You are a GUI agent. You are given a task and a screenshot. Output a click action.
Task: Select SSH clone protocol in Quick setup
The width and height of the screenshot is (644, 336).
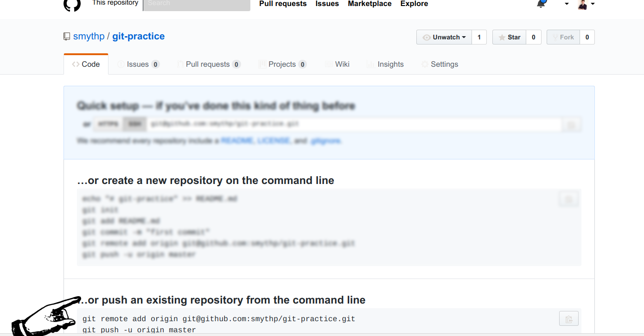point(134,124)
